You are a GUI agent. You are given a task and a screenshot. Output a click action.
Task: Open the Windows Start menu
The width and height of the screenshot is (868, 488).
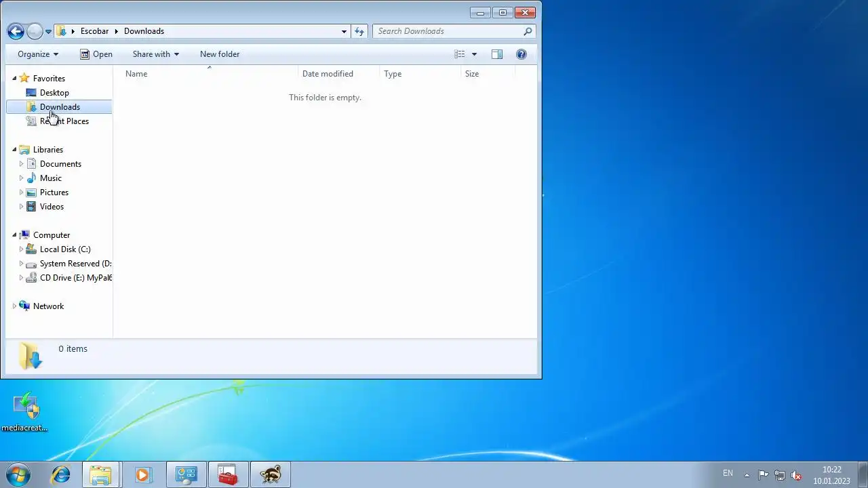coord(18,474)
